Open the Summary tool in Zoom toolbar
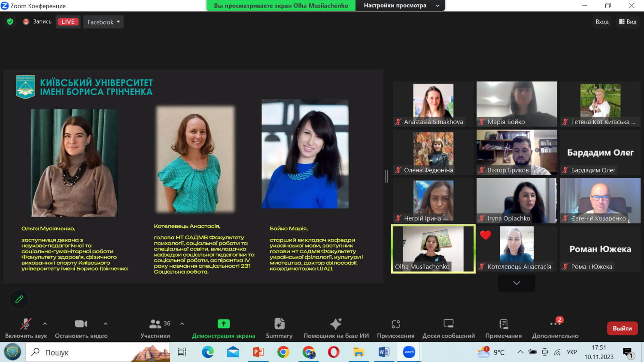This screenshot has width=644, height=362. [279, 328]
